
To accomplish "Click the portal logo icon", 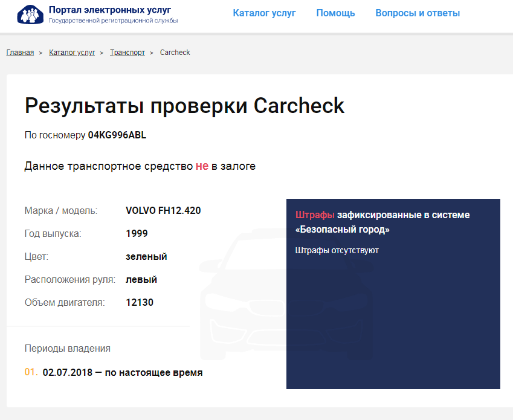I will (30, 15).
